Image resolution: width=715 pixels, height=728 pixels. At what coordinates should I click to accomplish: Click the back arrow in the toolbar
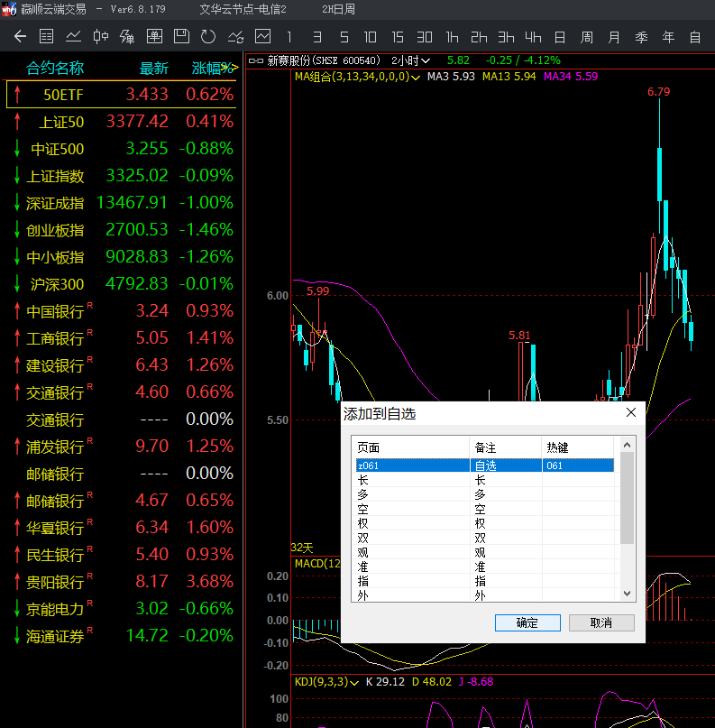coord(20,37)
